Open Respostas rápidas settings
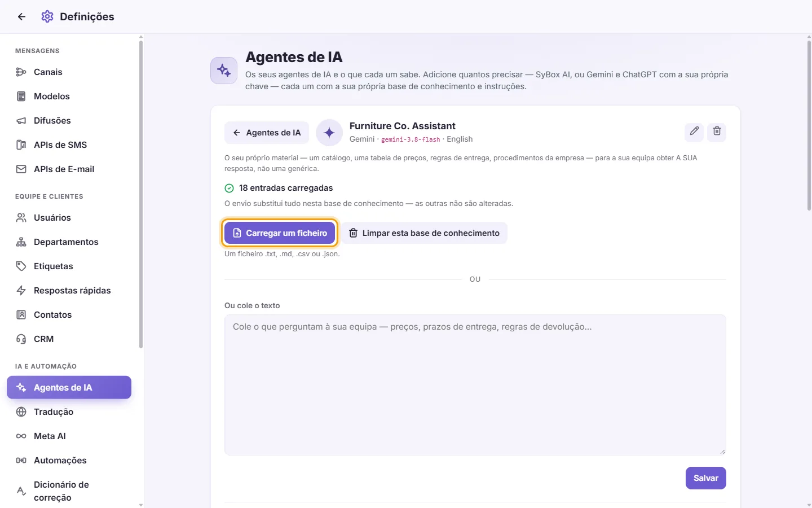Screen dimensions: 812x508 coord(69,291)
